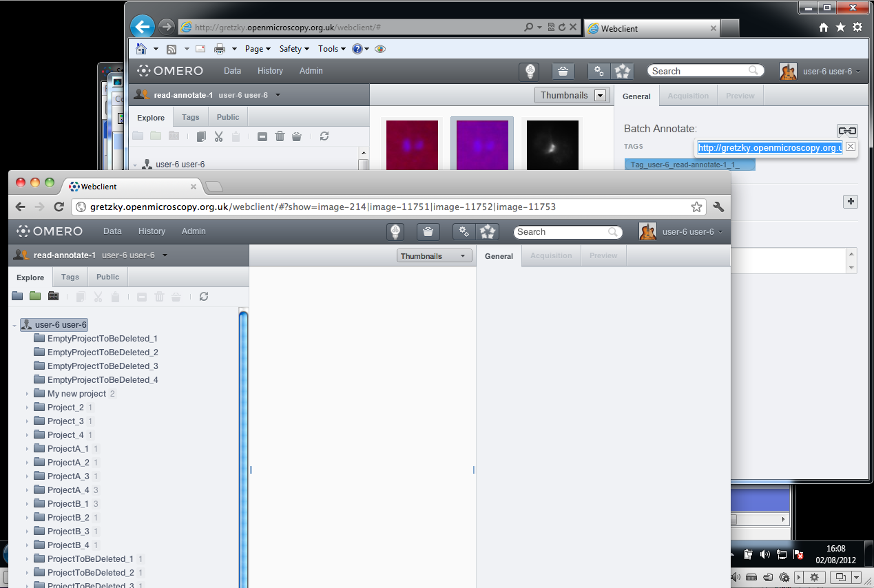
Task: Click the delete trash icon in Chrome's OMERO toolbar
Action: click(x=159, y=297)
